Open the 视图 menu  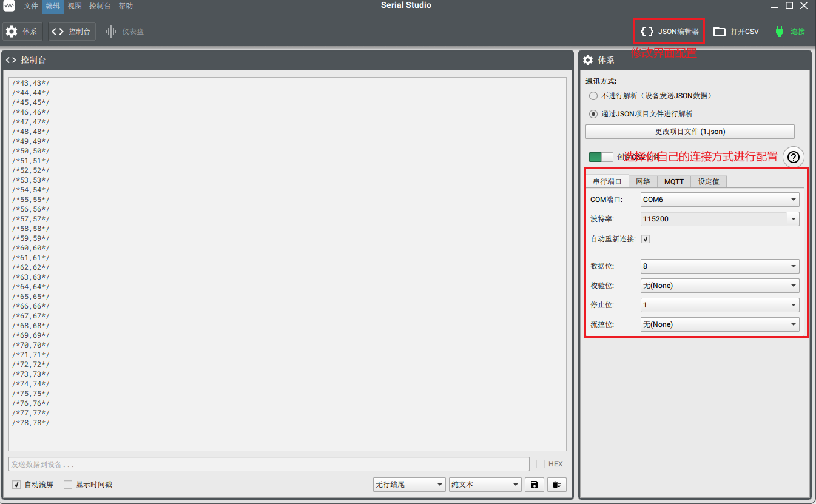click(75, 6)
